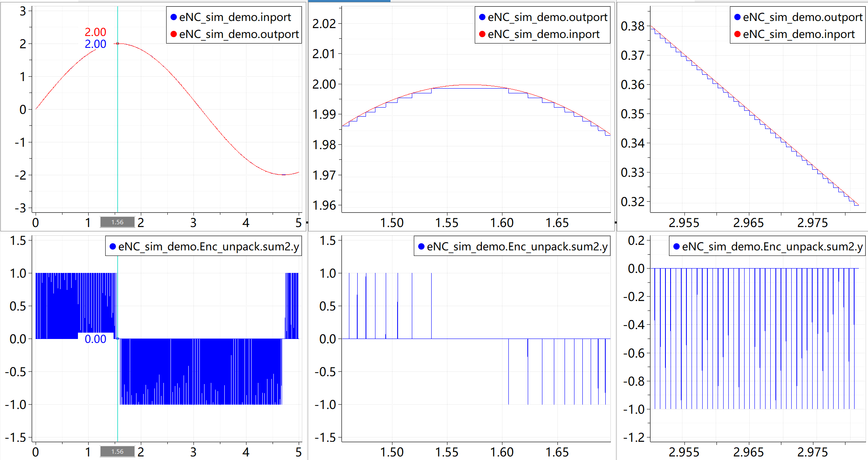Viewport: 868px width, 460px height.
Task: Click the cyan cursor line on the sine plot
Action: click(x=118, y=119)
